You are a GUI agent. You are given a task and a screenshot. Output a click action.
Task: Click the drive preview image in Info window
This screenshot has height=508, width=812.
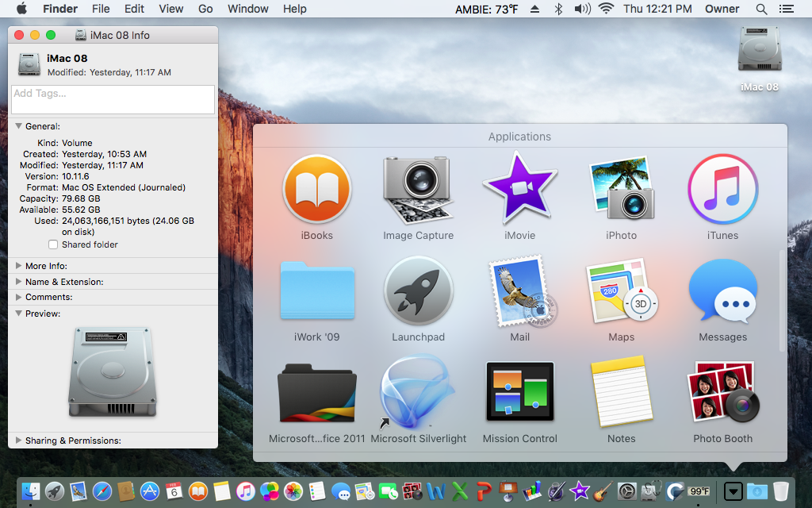(x=113, y=371)
